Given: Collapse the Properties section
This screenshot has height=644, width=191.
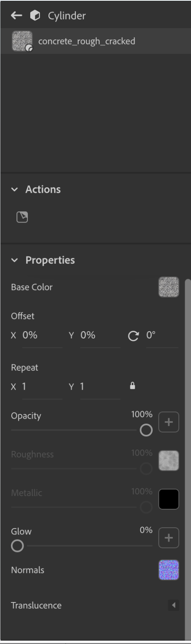Looking at the screenshot, I should [x=15, y=260].
